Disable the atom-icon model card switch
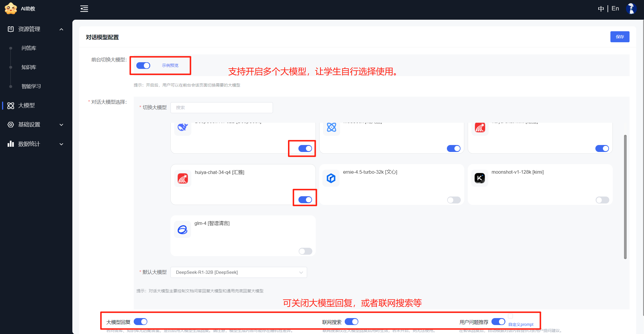Image resolution: width=644 pixels, height=334 pixels. tap(454, 148)
